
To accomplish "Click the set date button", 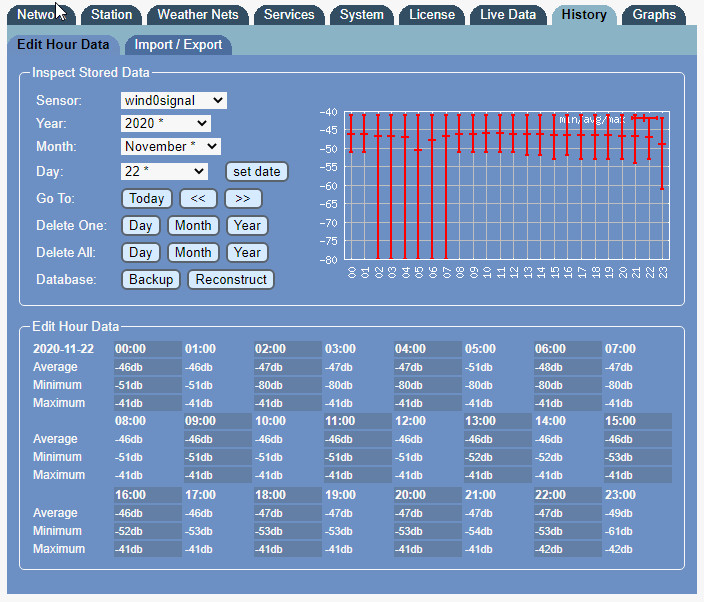I will tap(256, 171).
